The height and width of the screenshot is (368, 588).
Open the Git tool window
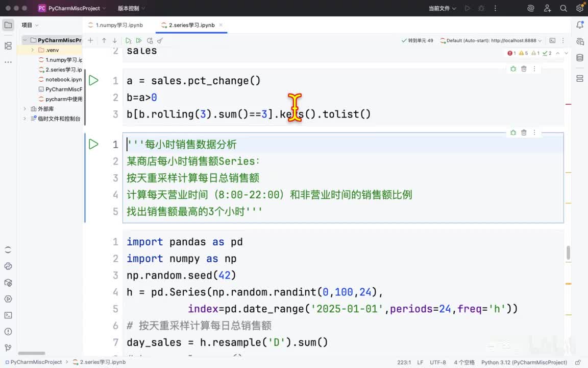8,348
